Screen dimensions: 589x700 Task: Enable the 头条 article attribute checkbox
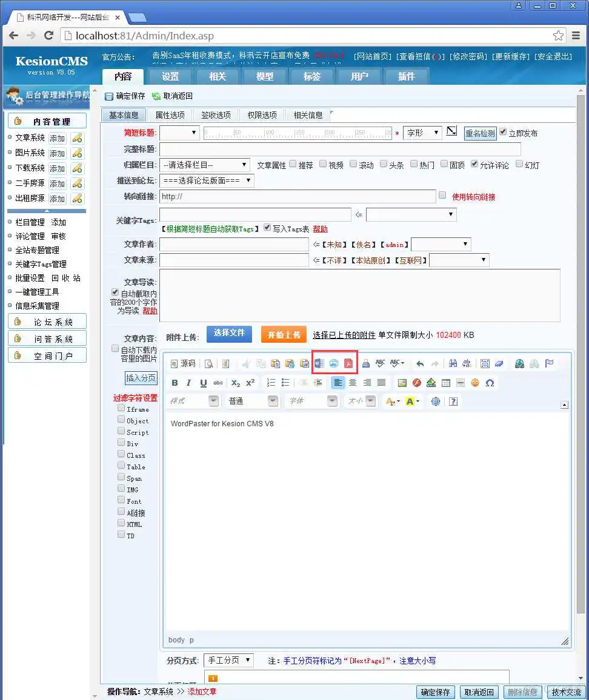384,164
